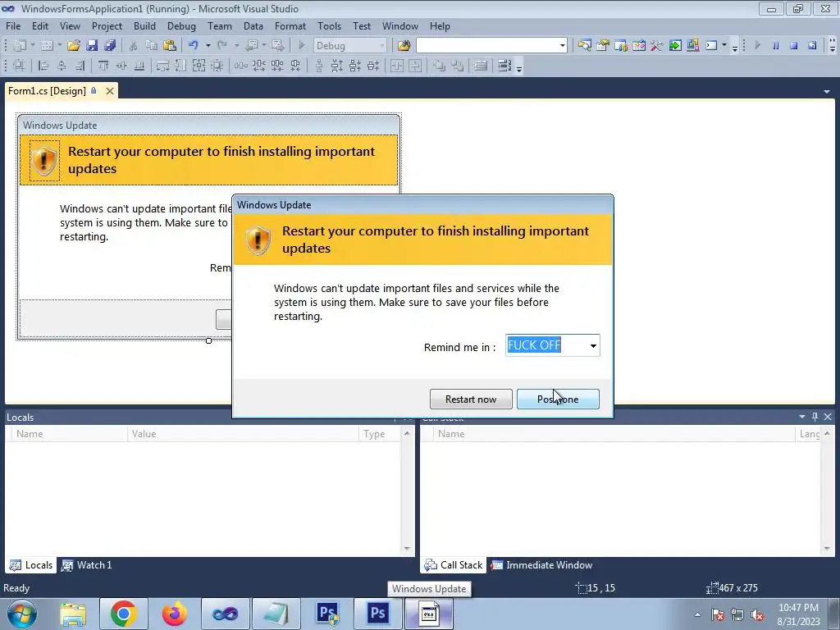This screenshot has height=630, width=840.
Task: Open the Windows Start button
Action: (x=22, y=614)
